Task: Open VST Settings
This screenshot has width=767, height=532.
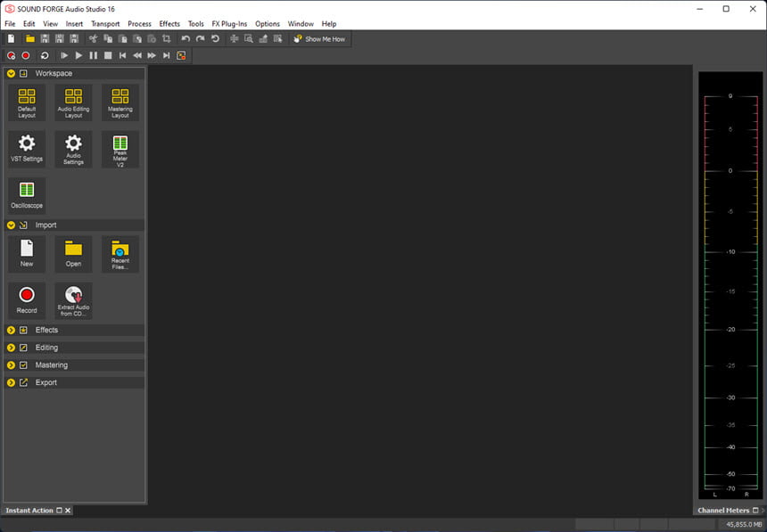Action: coord(27,149)
